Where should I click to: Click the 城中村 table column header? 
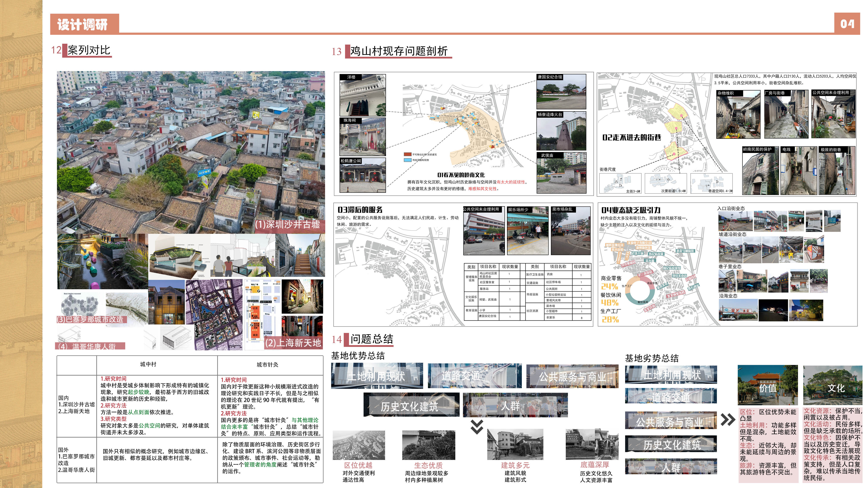[x=148, y=364]
